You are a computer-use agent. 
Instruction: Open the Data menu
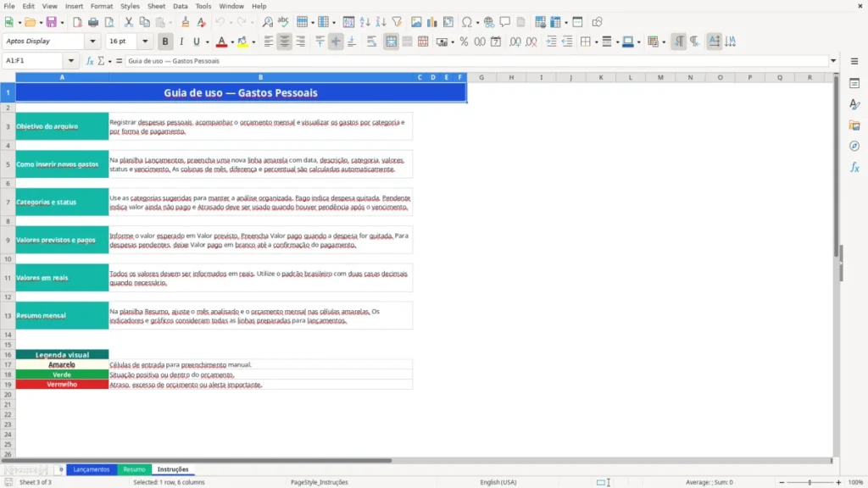click(x=181, y=6)
